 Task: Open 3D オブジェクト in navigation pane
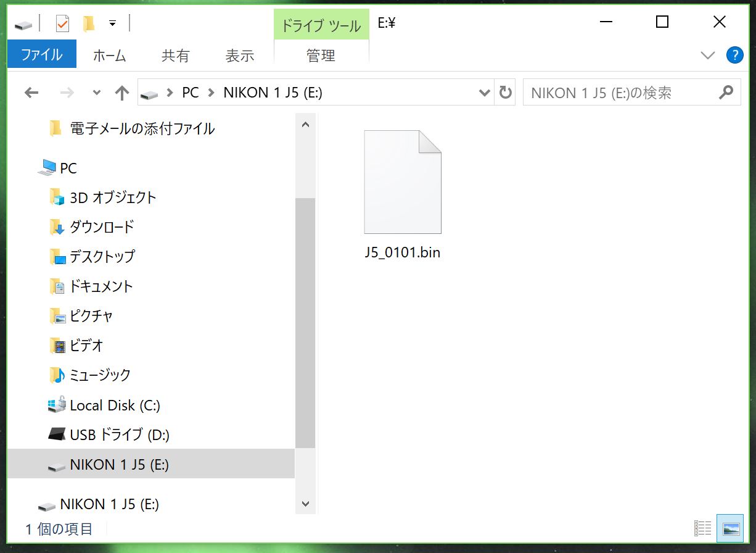[x=113, y=197]
